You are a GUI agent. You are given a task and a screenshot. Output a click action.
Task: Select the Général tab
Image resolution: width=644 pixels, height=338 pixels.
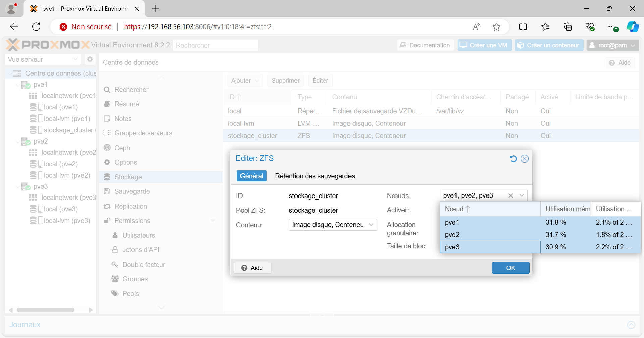(x=252, y=176)
